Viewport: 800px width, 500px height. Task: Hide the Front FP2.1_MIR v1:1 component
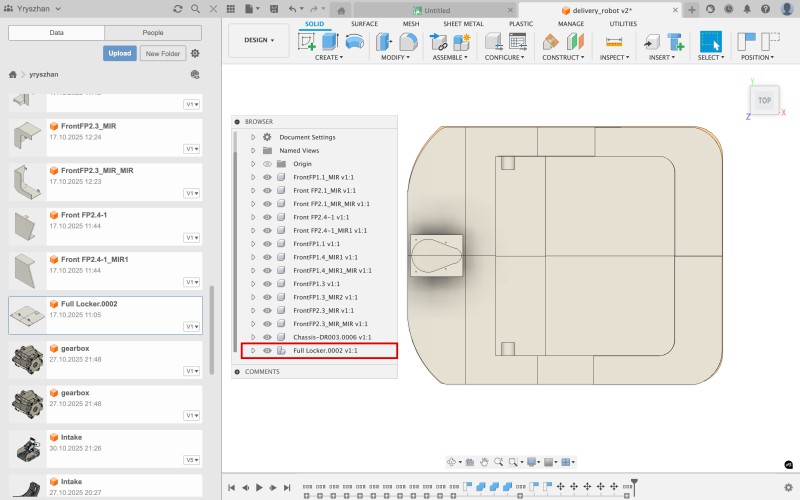pyautogui.click(x=267, y=190)
